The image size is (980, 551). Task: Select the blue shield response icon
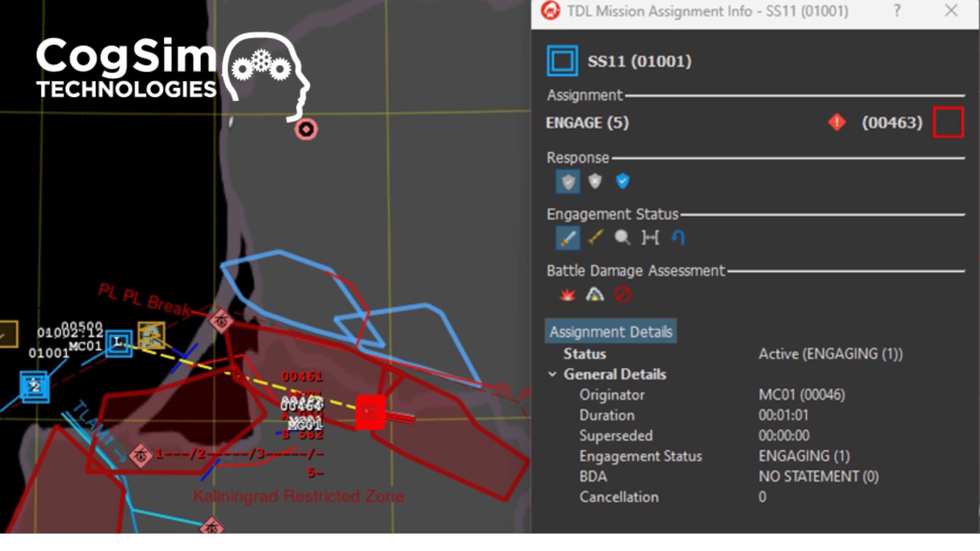622,181
